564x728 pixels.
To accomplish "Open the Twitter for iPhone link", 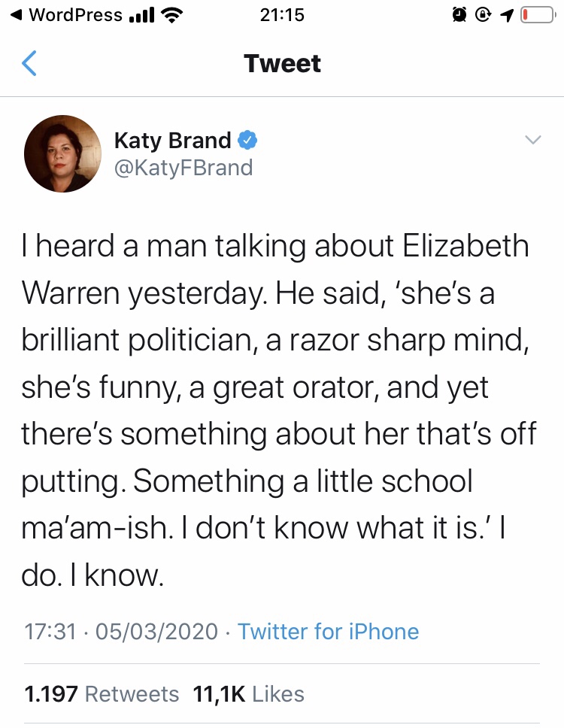I will (328, 631).
